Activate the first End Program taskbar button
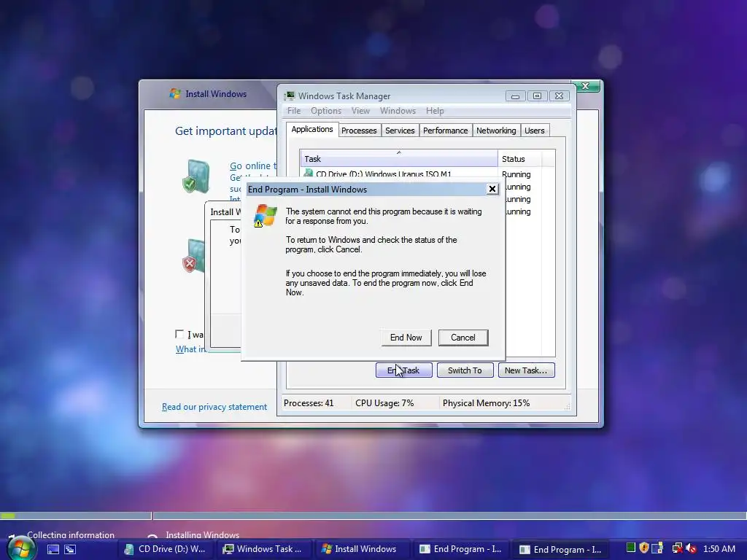 pyautogui.click(x=460, y=549)
